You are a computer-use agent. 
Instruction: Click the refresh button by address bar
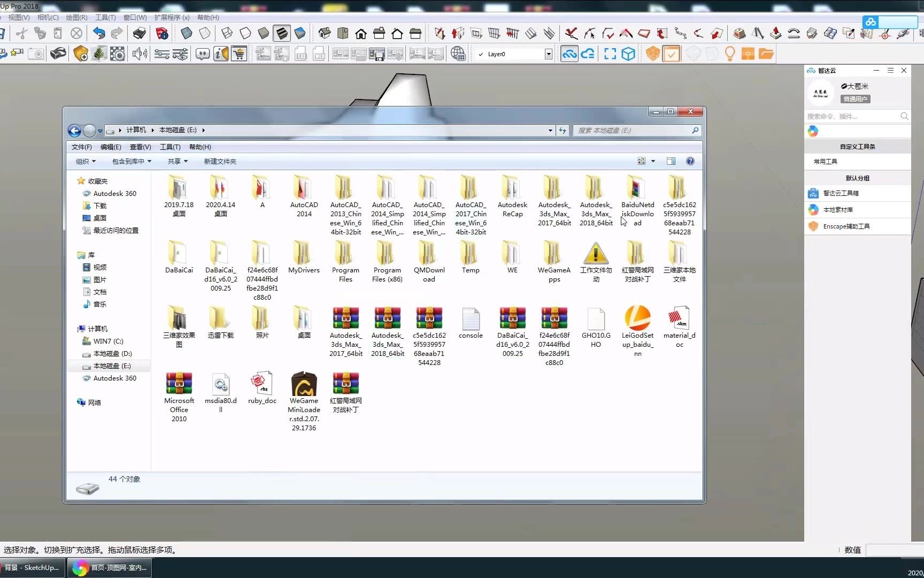click(x=563, y=130)
